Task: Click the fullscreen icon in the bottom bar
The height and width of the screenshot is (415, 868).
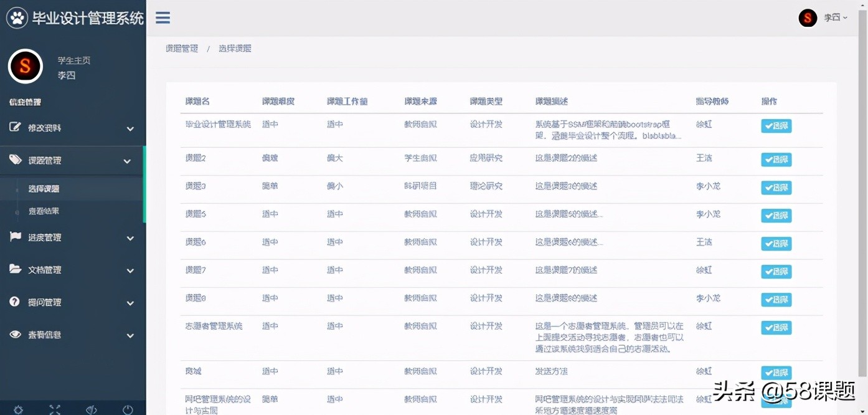Action: pyautogui.click(x=55, y=409)
